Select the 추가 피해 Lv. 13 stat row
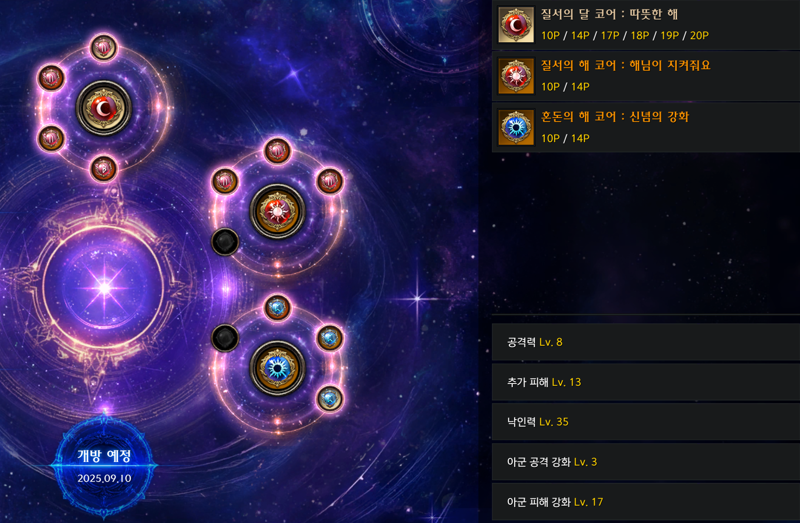Viewport: 800px width, 523px height. [645, 382]
